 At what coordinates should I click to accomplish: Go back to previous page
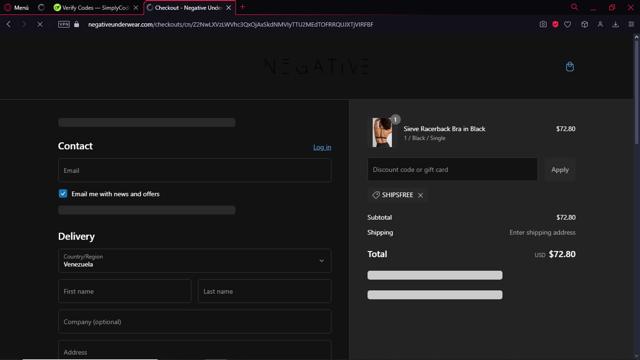pos(9,24)
